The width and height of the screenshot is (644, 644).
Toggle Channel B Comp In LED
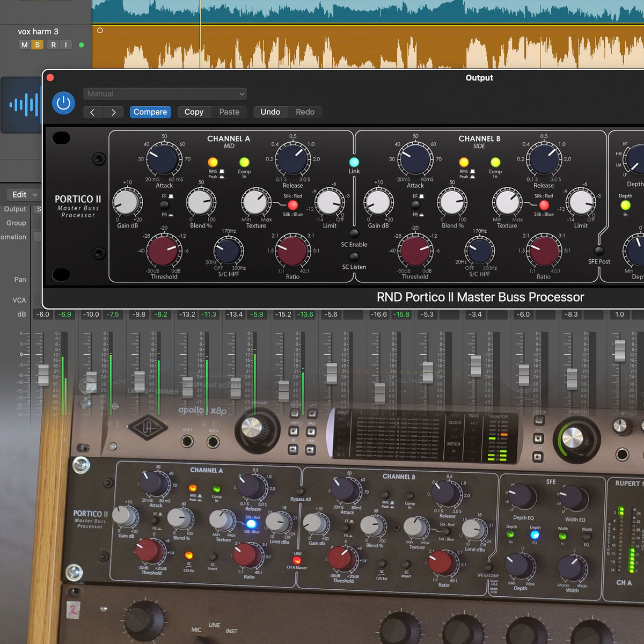click(x=495, y=162)
